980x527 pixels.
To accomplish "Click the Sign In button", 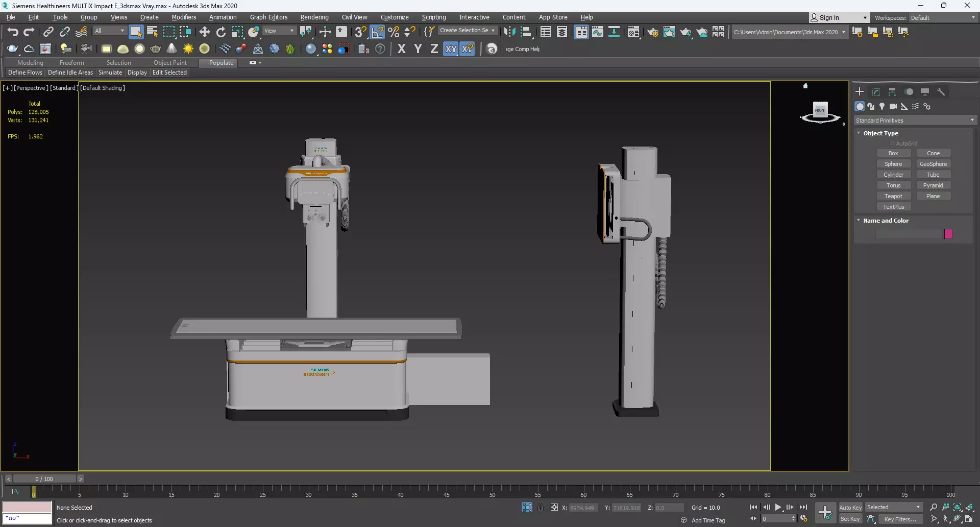I will pyautogui.click(x=839, y=17).
